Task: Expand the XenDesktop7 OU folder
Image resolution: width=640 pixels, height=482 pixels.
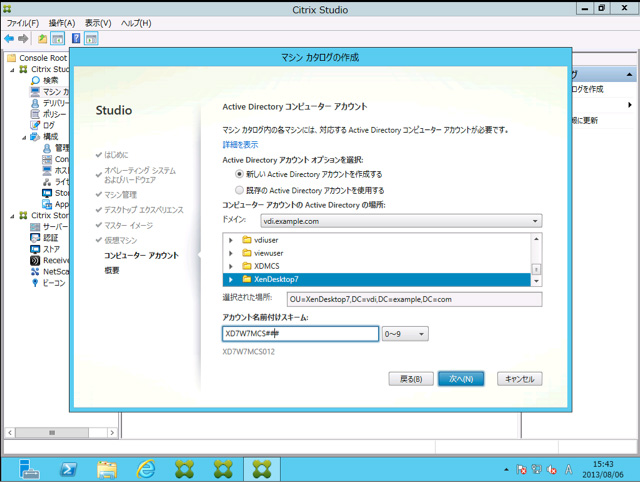Action: (231, 279)
